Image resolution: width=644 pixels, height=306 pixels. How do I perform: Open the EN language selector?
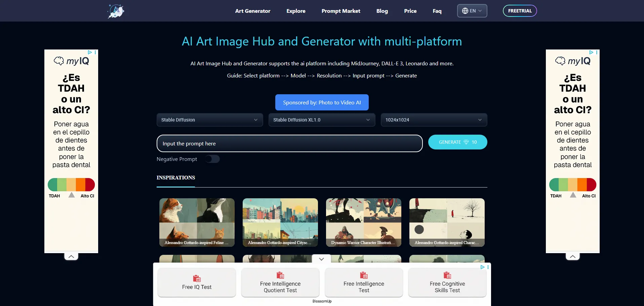point(472,11)
